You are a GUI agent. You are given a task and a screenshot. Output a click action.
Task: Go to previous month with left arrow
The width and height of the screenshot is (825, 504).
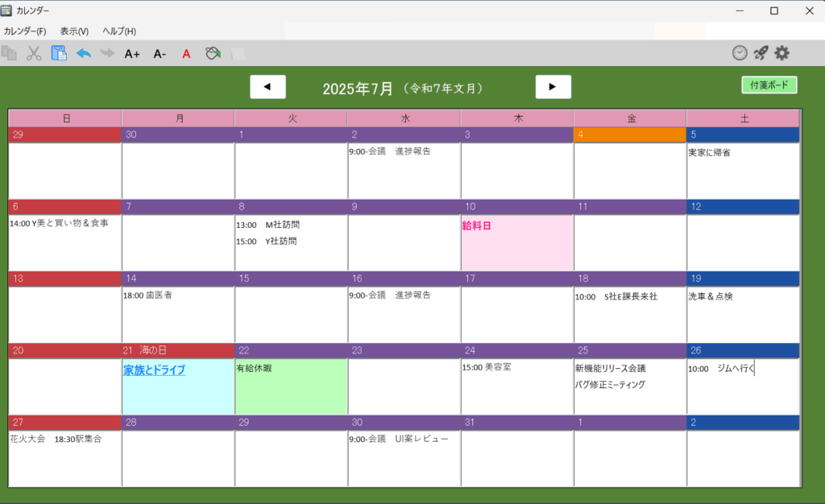[x=267, y=87]
